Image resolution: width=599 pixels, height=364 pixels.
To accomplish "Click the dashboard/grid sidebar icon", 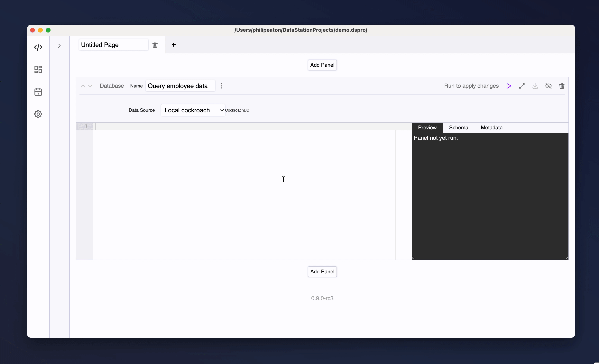I will [x=38, y=69].
